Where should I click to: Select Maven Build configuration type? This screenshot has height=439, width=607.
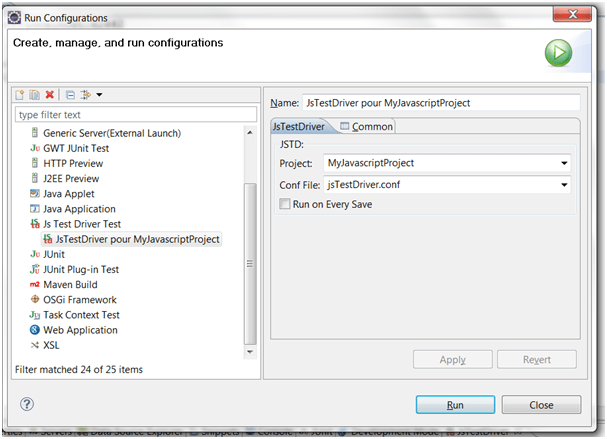click(x=71, y=284)
